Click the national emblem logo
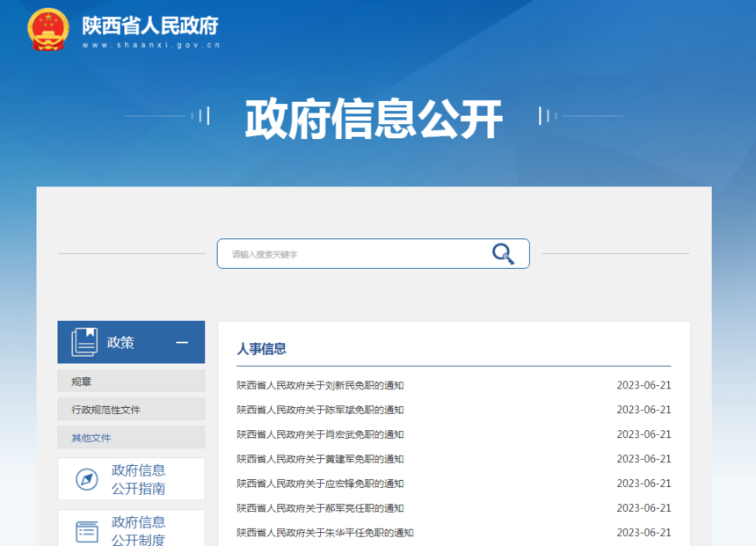The image size is (756, 546). 47,29
